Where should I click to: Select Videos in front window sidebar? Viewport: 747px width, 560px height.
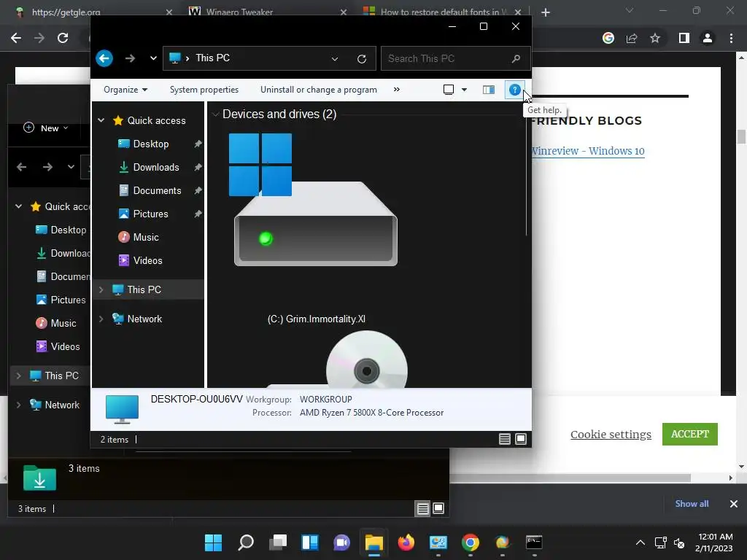[147, 260]
